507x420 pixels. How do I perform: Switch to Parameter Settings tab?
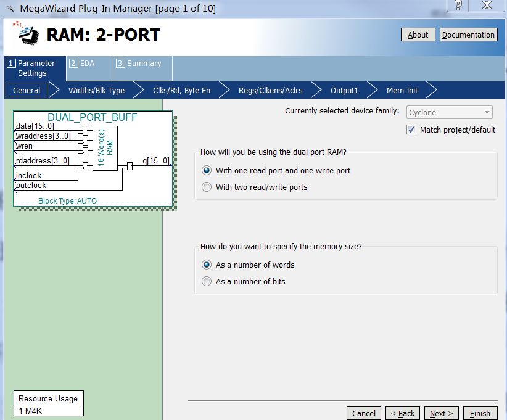(35, 68)
